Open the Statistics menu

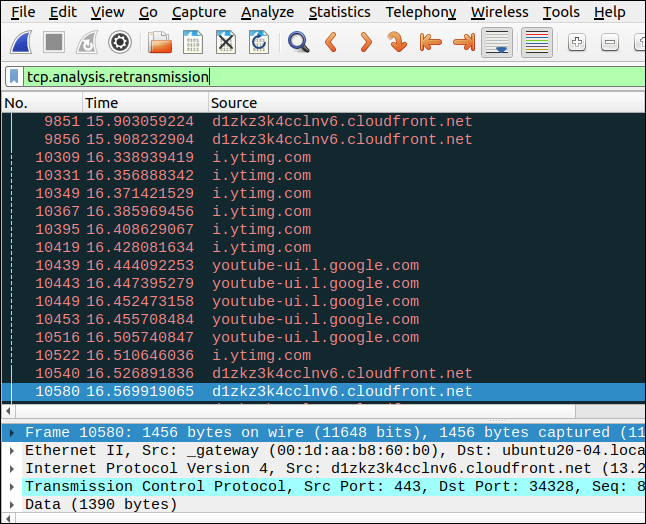pyautogui.click(x=339, y=12)
